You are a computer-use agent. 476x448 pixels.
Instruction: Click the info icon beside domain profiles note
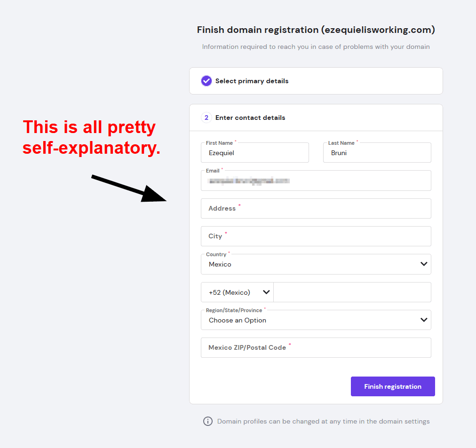pos(207,421)
